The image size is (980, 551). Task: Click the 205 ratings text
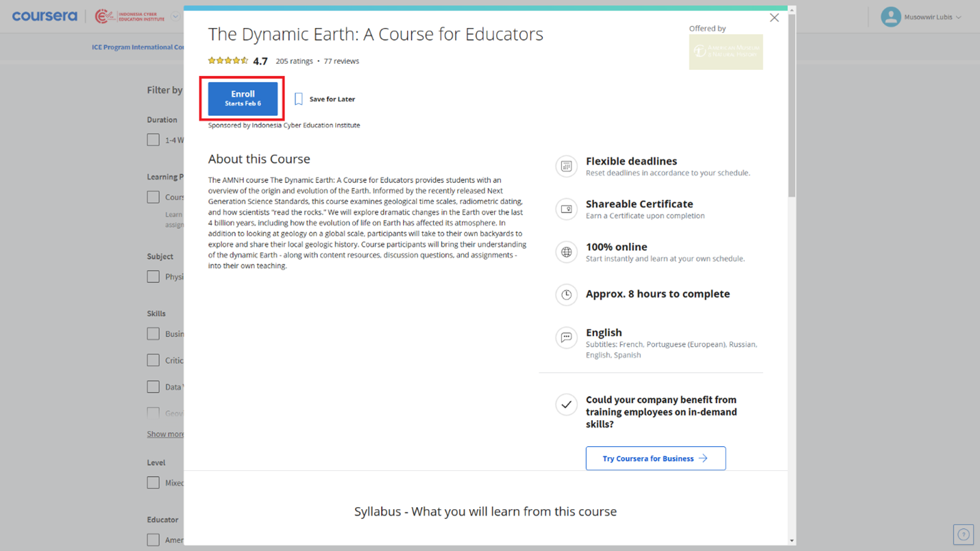pyautogui.click(x=294, y=61)
